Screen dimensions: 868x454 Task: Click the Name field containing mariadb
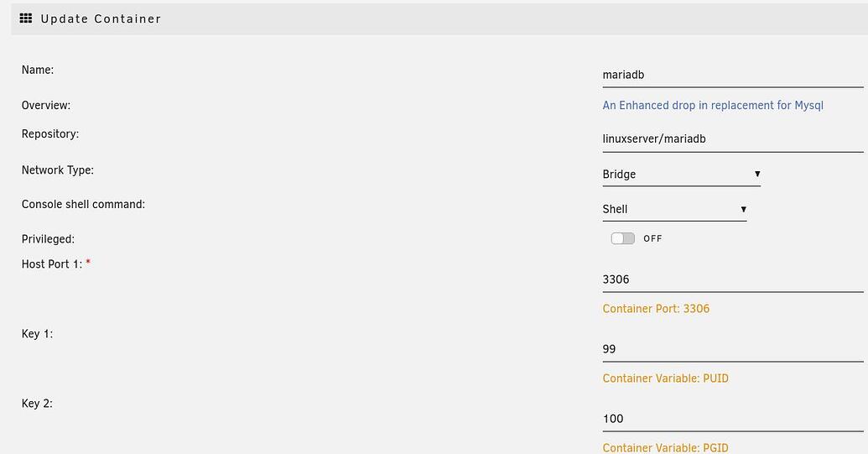point(733,75)
